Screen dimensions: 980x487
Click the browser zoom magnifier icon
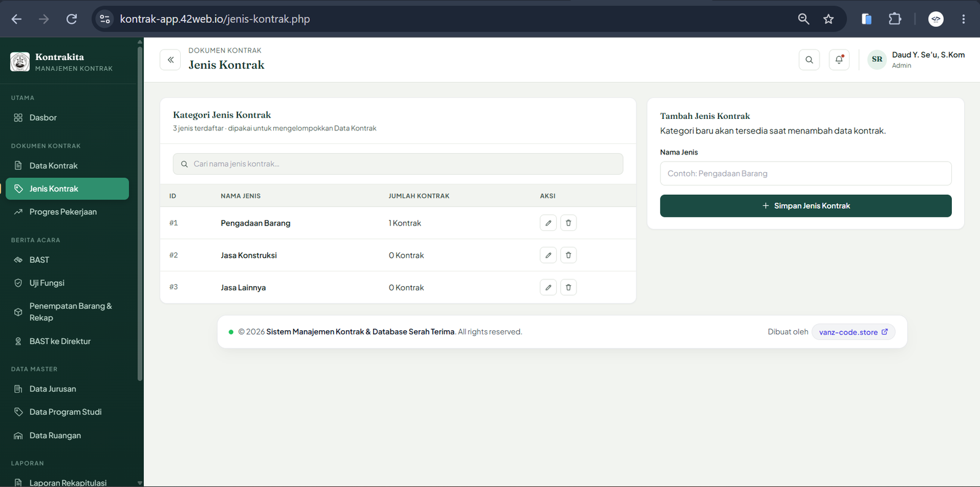pos(804,19)
